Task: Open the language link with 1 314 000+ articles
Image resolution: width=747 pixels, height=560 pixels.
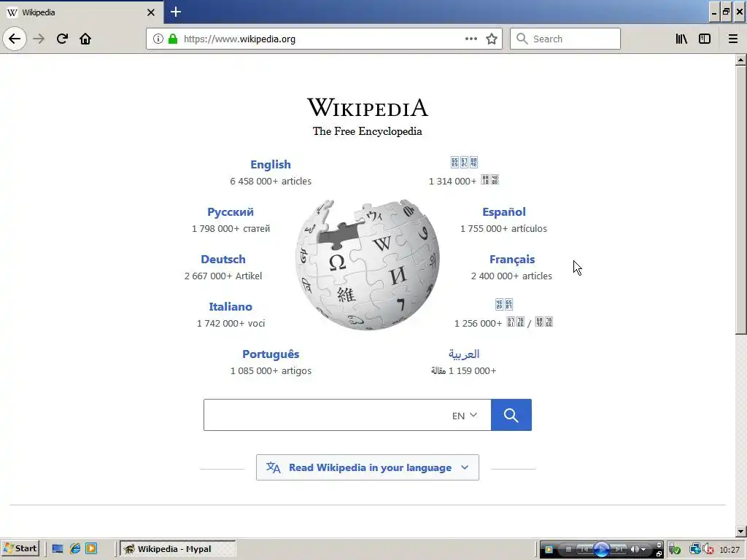Action: [x=464, y=163]
